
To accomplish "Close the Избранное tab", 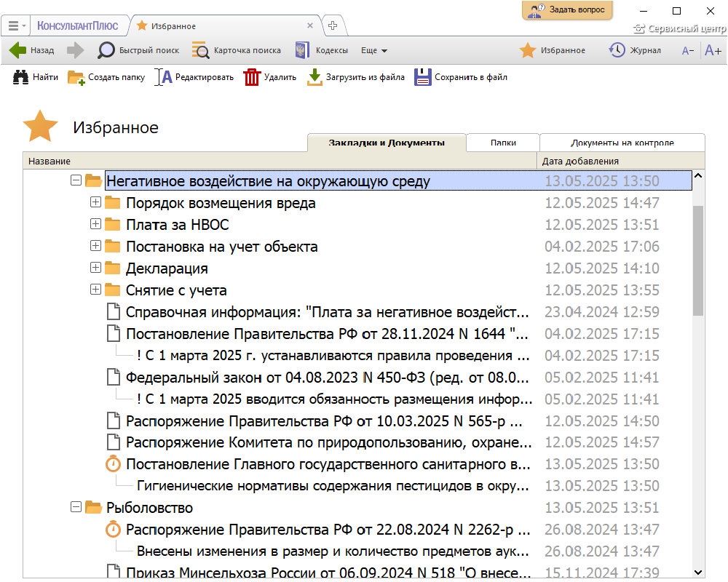I will 309,25.
